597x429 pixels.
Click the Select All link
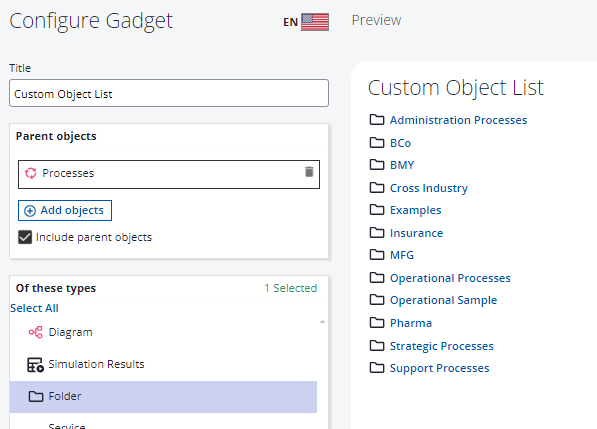(x=34, y=308)
